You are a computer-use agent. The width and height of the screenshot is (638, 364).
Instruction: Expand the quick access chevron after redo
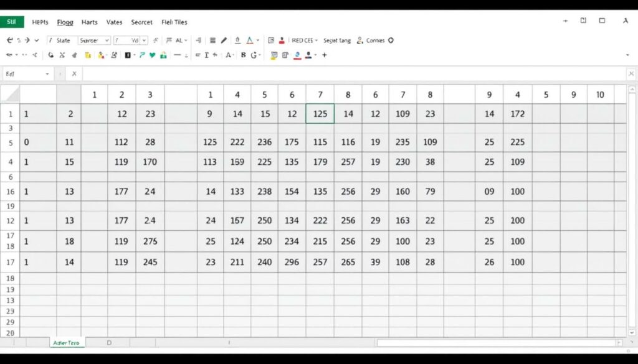tap(37, 40)
